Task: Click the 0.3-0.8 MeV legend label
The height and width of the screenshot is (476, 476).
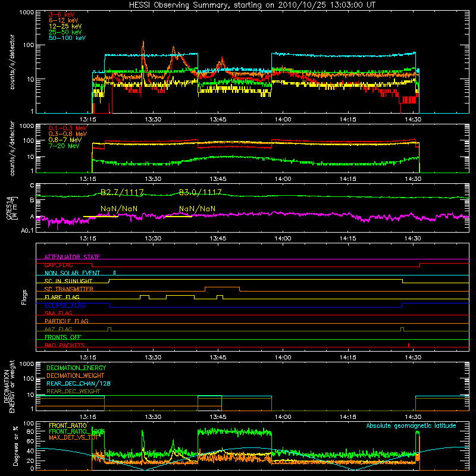Action: [x=68, y=134]
